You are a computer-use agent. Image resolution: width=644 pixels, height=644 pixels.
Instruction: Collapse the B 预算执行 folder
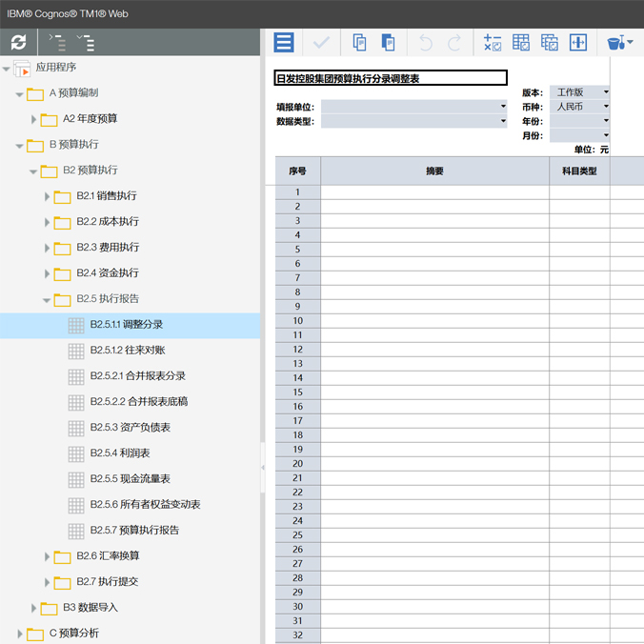19,146
